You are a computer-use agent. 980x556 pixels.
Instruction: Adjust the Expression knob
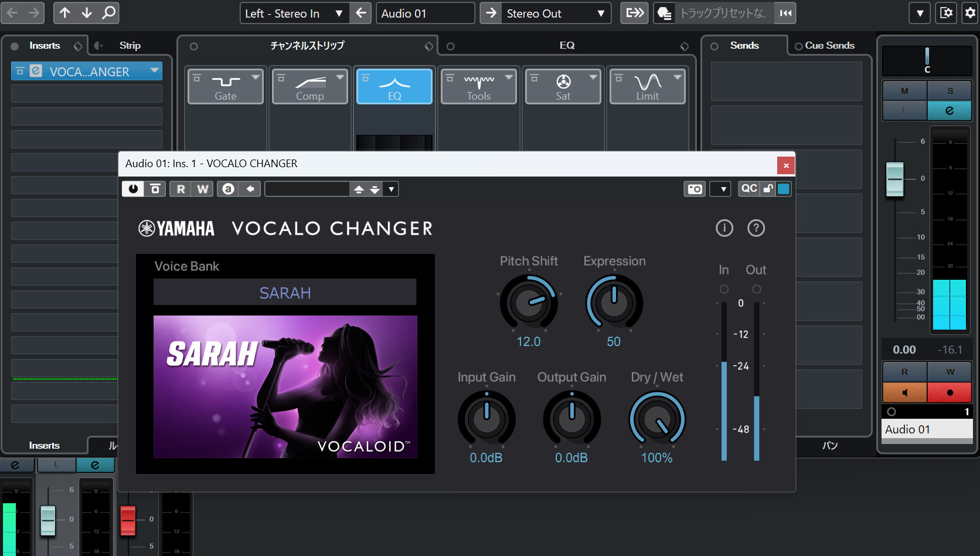coord(614,303)
